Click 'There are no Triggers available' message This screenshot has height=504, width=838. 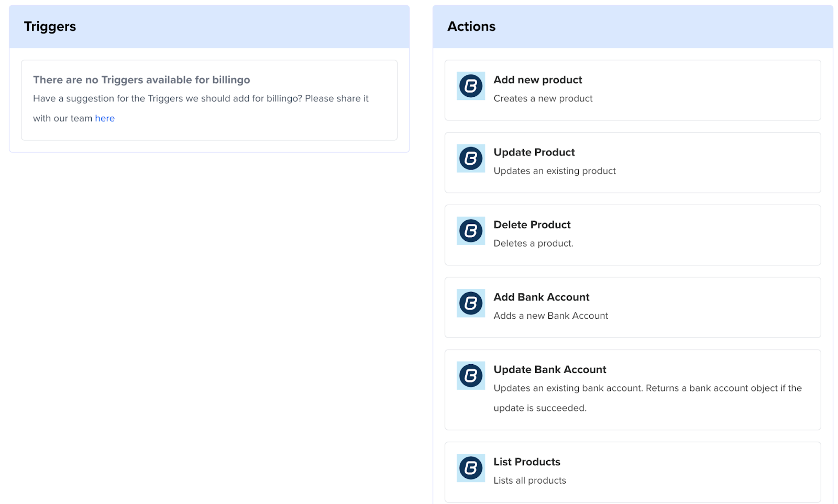141,80
